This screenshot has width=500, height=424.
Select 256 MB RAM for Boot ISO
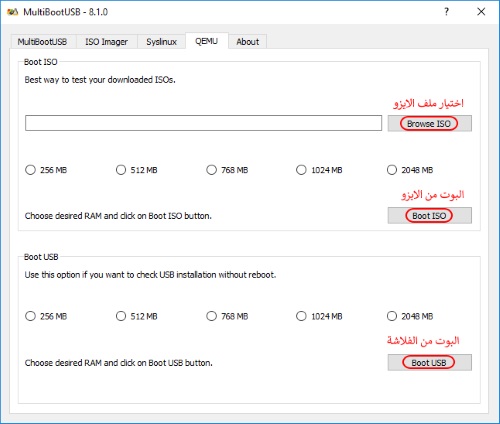46,170
